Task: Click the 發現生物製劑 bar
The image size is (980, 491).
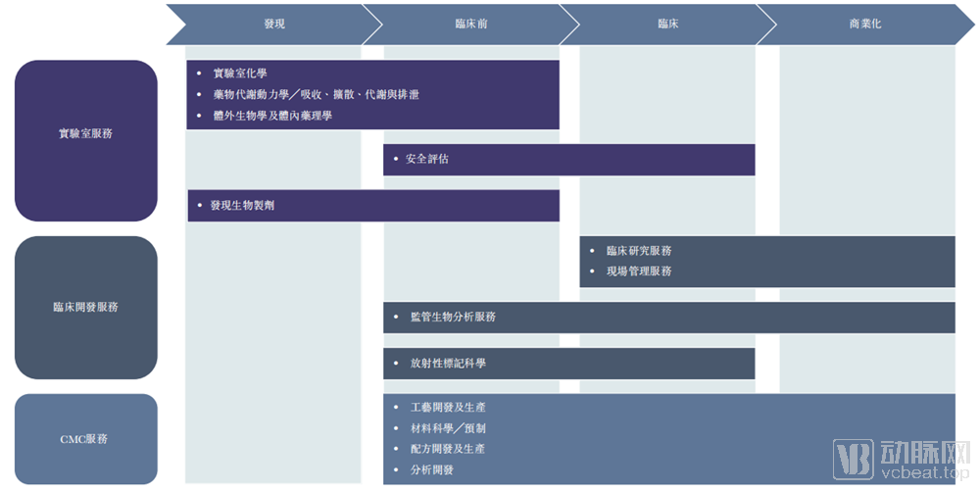Action: (372, 206)
